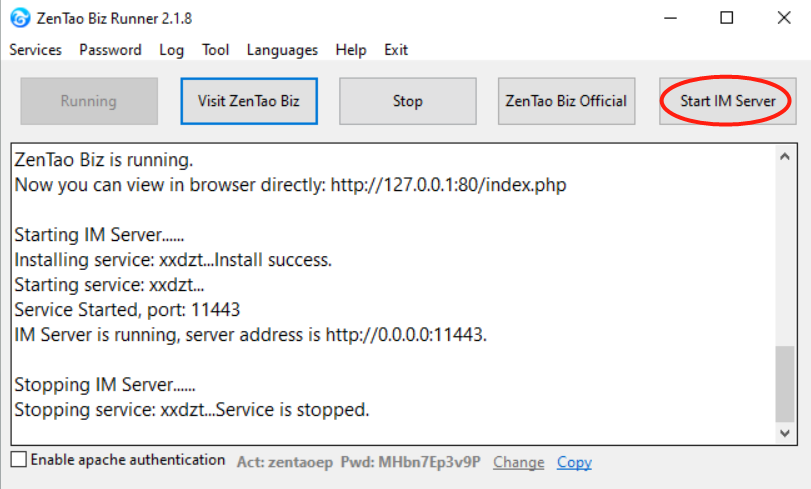Screen dimensions: 811x489
Task: Click the Change password link
Action: pyautogui.click(x=518, y=462)
